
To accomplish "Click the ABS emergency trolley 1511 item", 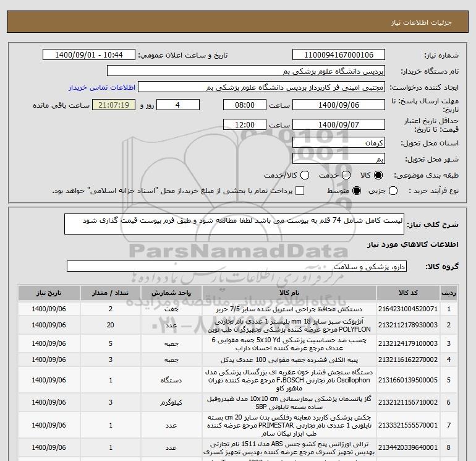I will click(289, 447).
